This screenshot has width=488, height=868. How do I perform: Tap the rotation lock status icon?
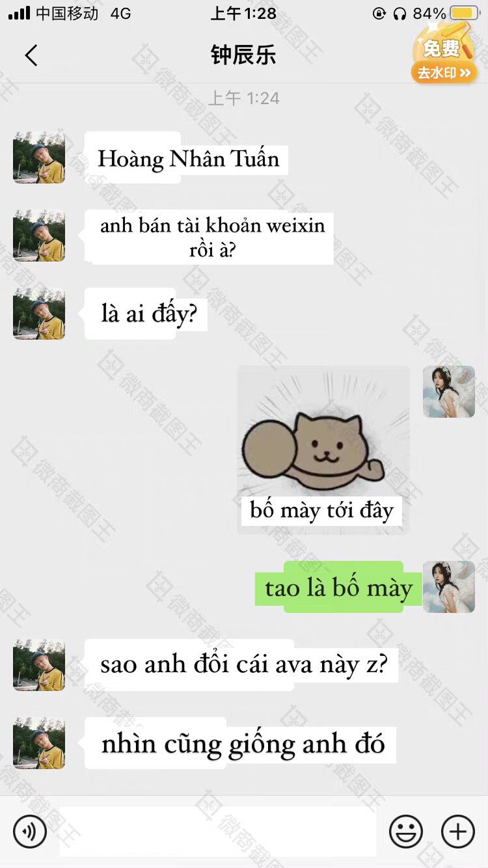click(x=379, y=13)
